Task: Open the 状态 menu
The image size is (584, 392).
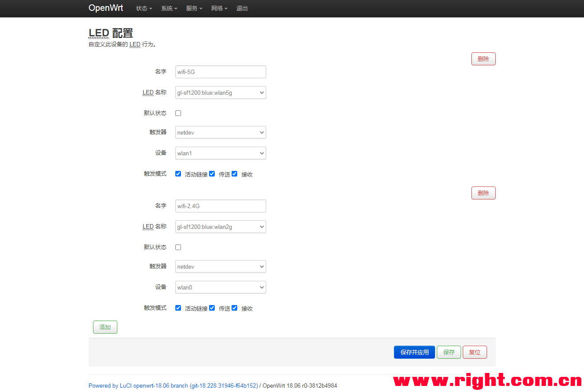Action: [144, 8]
